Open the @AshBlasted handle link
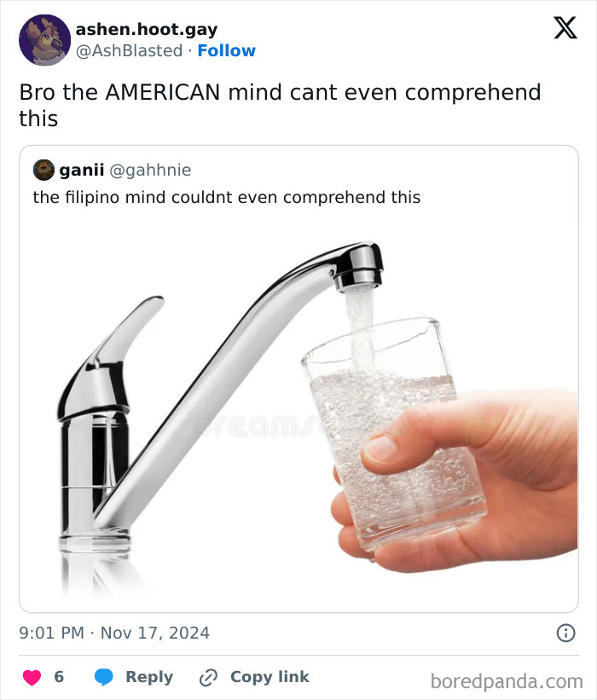This screenshot has width=597, height=700. [129, 50]
